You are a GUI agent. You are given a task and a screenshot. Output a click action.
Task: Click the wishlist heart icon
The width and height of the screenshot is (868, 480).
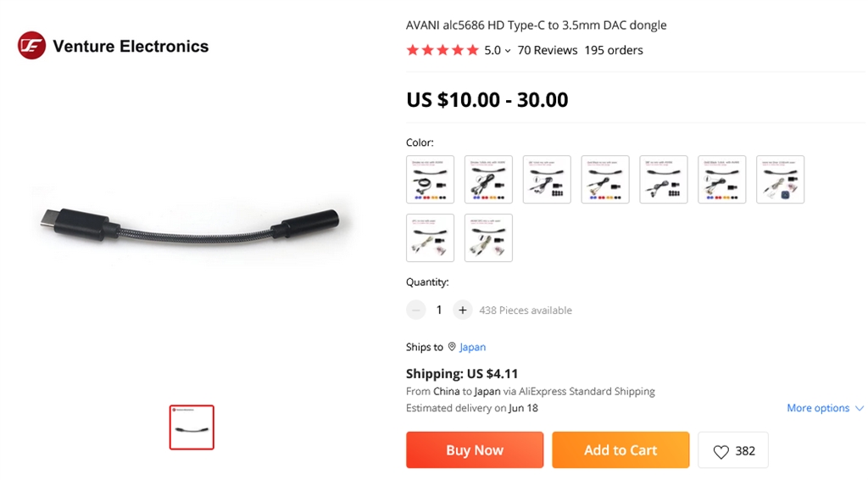click(721, 451)
